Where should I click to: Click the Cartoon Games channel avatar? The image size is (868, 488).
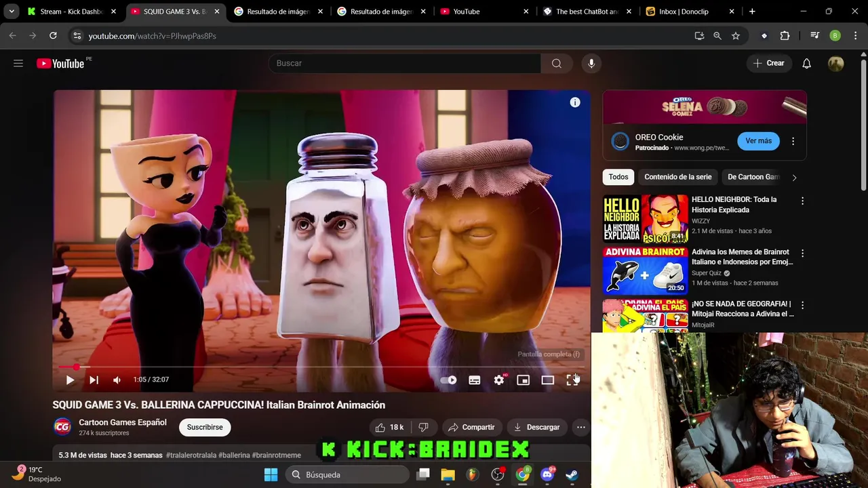click(62, 426)
